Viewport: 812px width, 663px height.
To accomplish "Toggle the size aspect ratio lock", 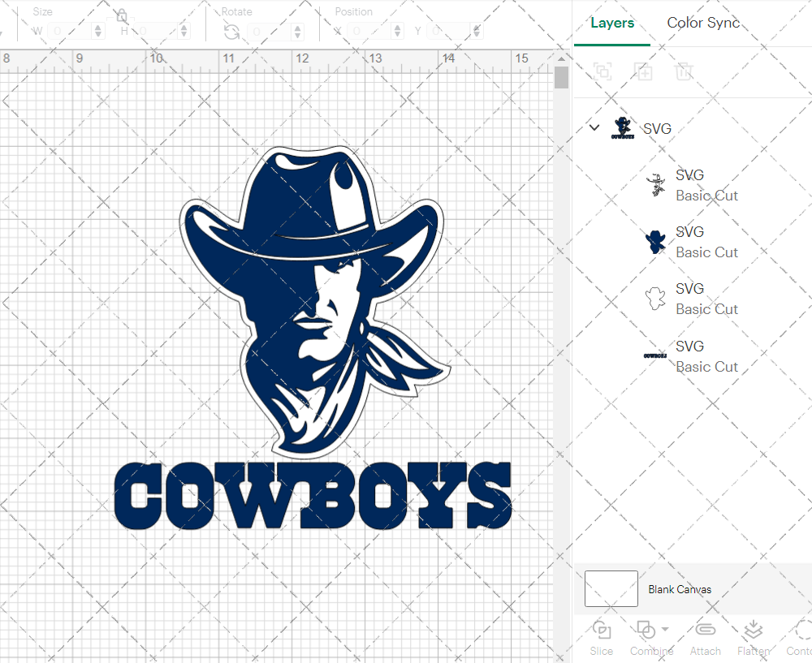I will tap(122, 15).
